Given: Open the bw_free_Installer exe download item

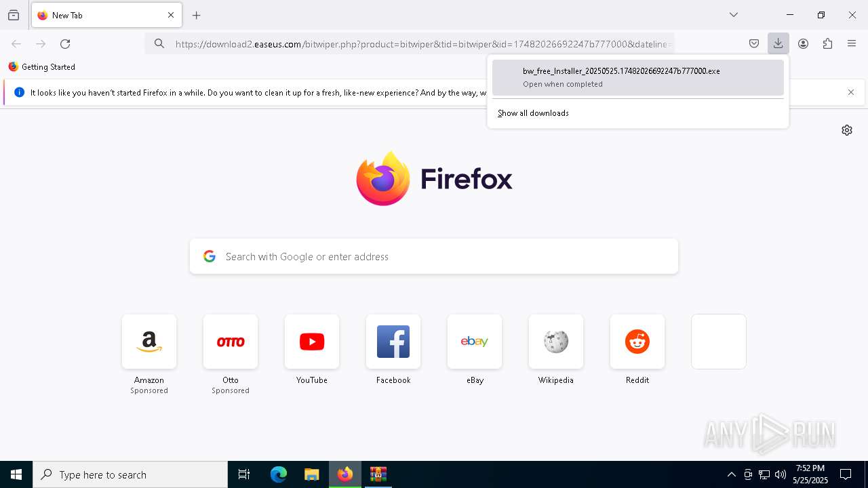Looking at the screenshot, I should click(637, 77).
